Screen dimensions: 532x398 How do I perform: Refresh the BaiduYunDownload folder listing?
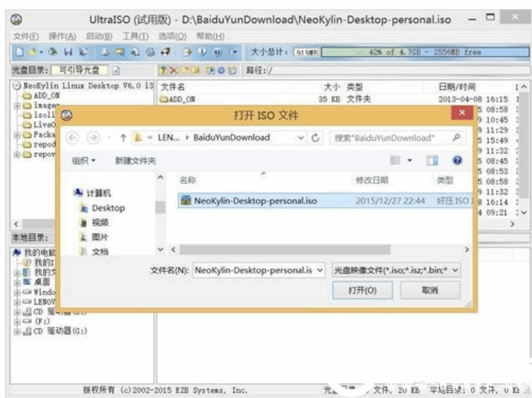[x=316, y=138]
